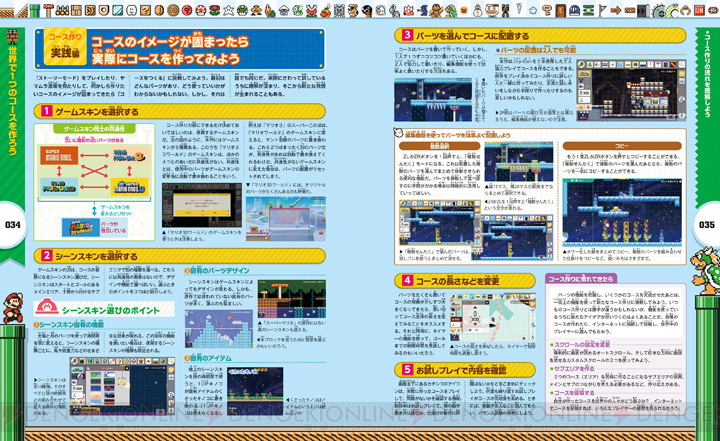Screen dimensions: 720x441
Task: Click the Super Mario Bros. game skin logo
Action: tap(59, 156)
